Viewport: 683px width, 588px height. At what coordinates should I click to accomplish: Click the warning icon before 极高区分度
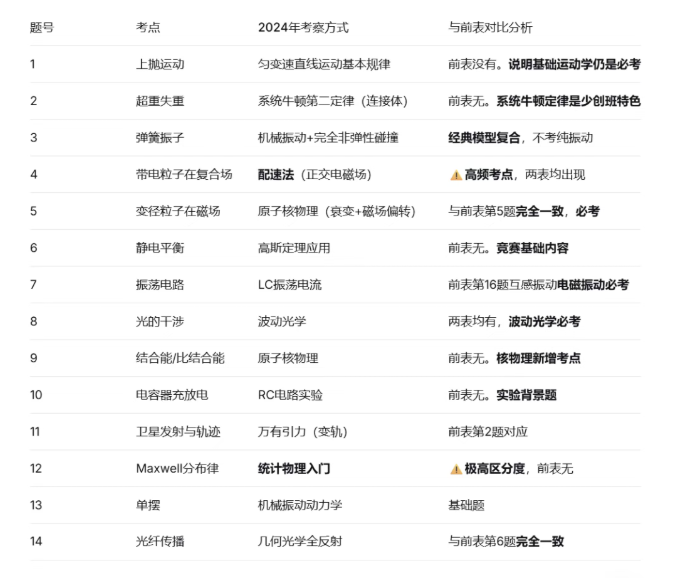(455, 468)
